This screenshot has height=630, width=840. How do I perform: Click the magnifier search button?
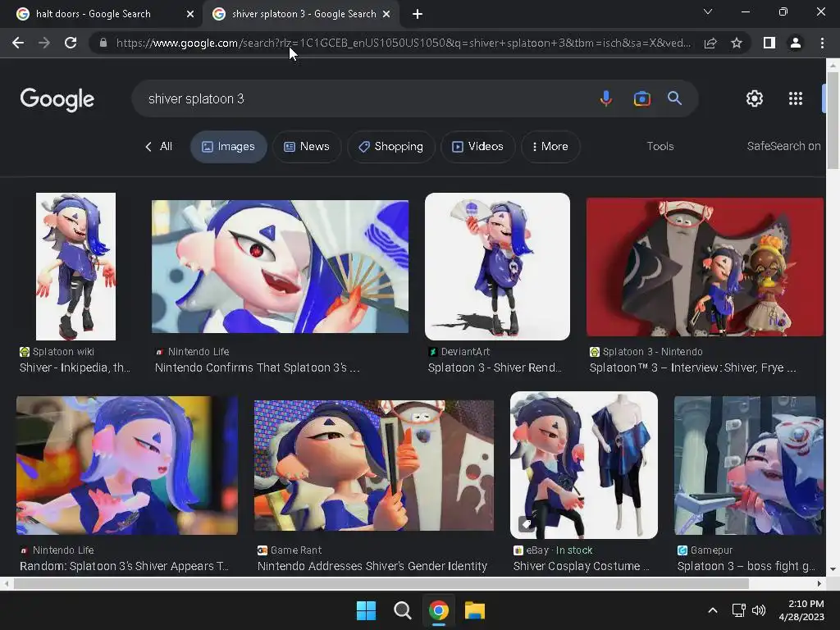(x=674, y=98)
